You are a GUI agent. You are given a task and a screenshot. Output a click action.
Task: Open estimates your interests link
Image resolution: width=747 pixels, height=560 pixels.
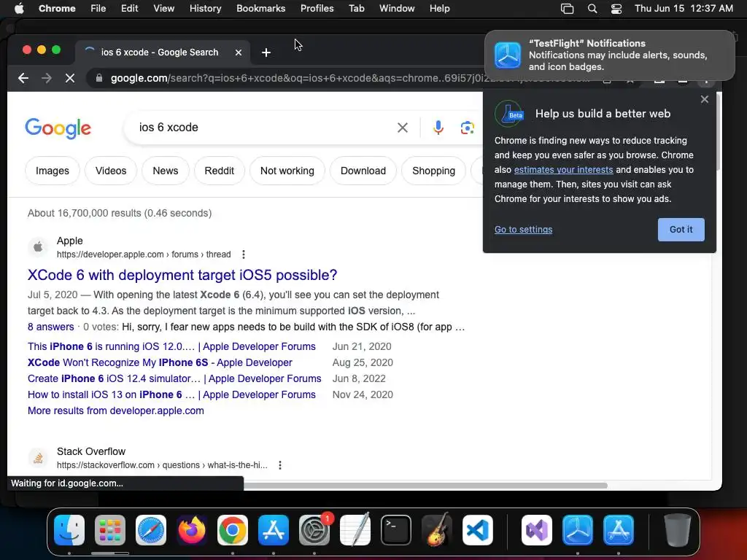click(x=564, y=169)
